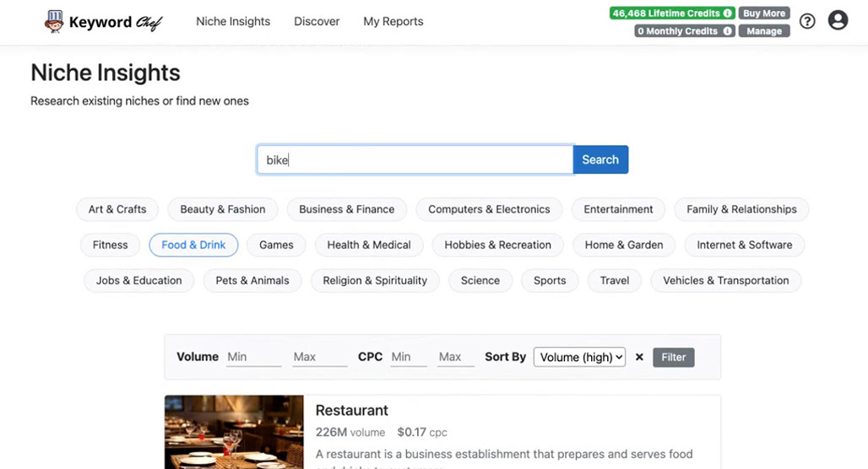Select the Art & Crafts category
The image size is (868, 469).
coord(117,209)
